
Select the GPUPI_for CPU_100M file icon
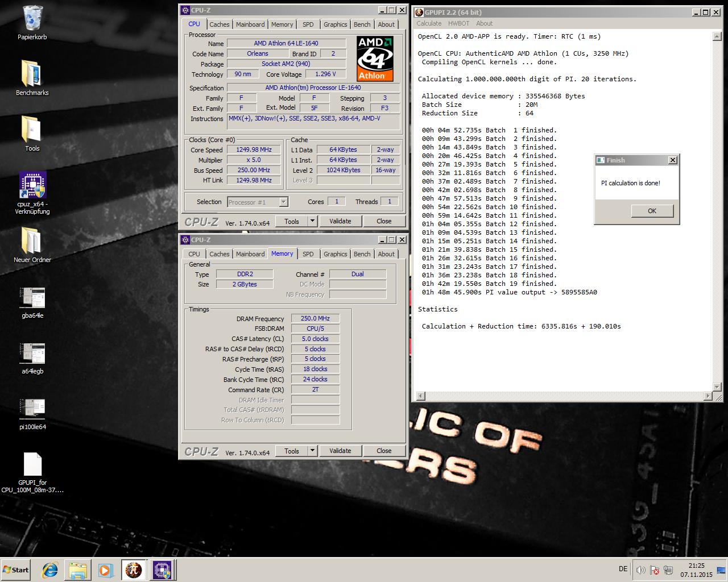tap(32, 473)
